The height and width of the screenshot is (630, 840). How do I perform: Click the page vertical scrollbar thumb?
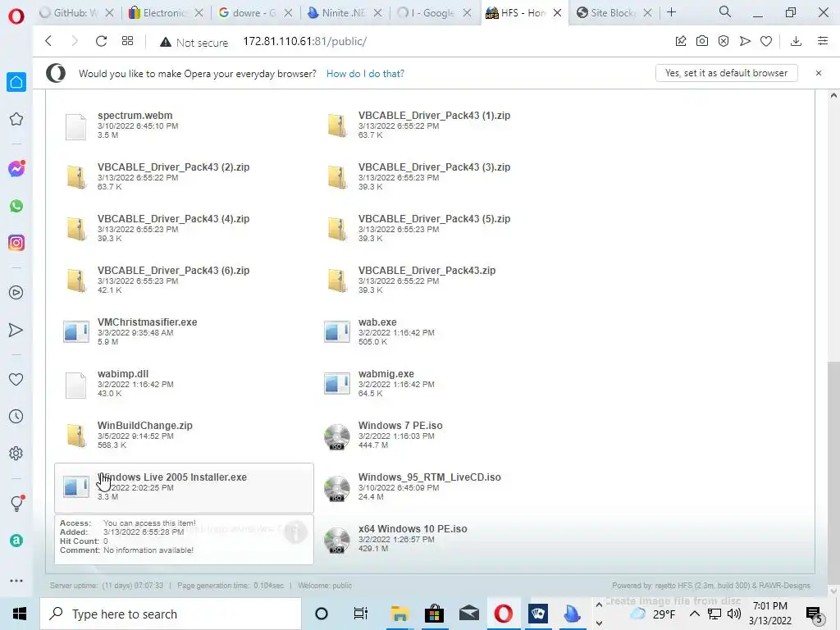coord(833,473)
